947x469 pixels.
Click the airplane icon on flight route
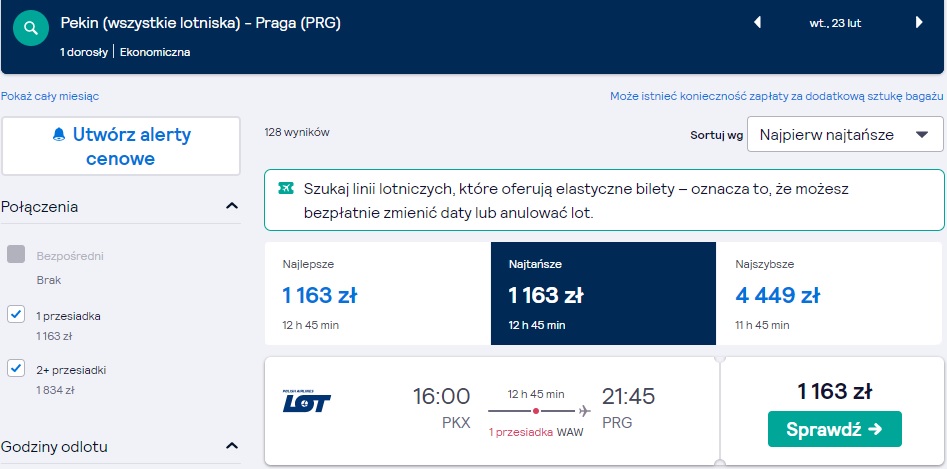pyautogui.click(x=584, y=411)
